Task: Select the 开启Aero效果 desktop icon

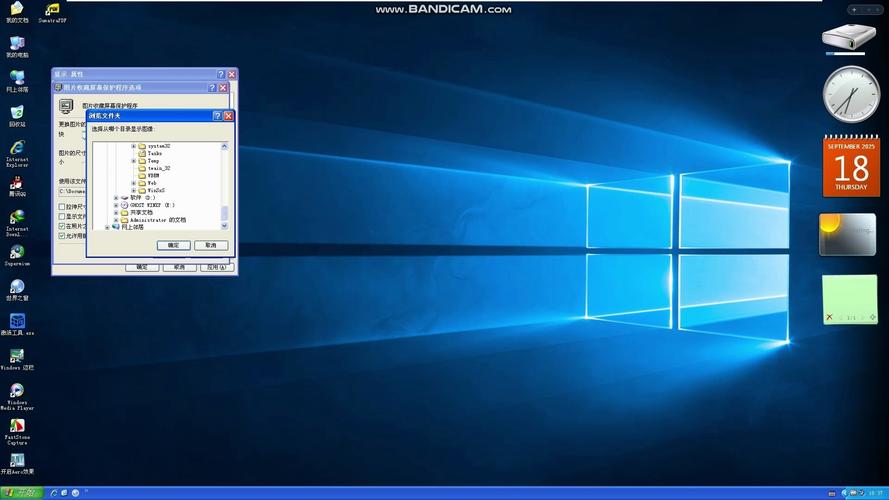Action: (17, 463)
